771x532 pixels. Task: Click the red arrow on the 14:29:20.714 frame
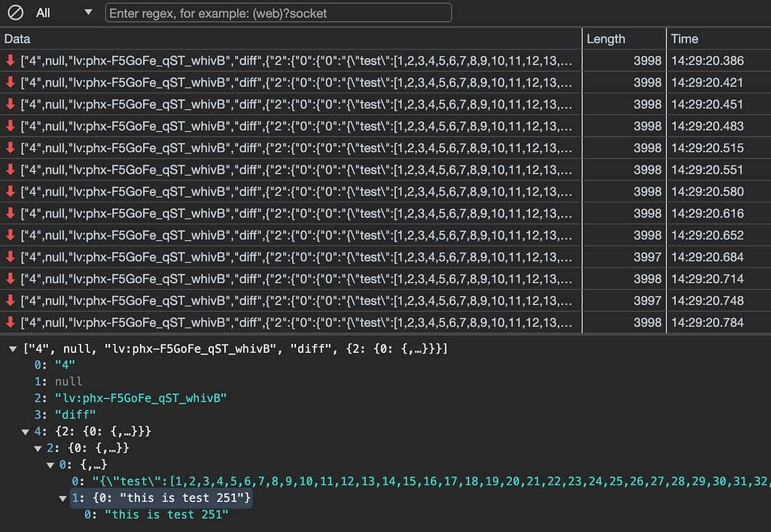pyautogui.click(x=10, y=278)
